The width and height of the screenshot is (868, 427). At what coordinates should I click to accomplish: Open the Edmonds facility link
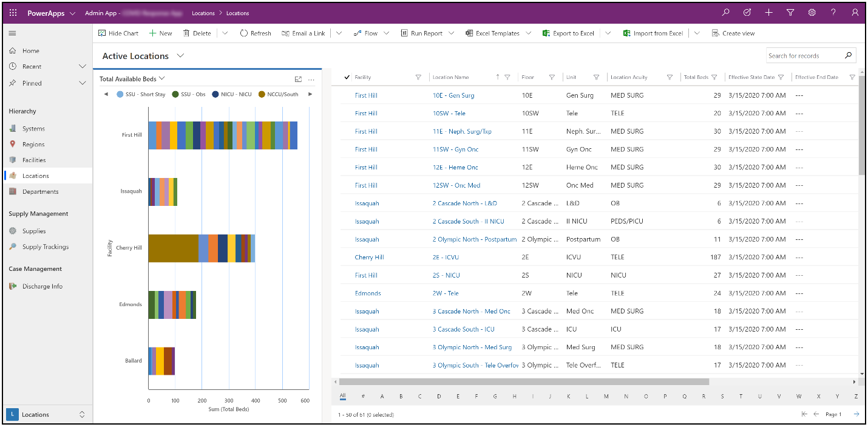[368, 293]
